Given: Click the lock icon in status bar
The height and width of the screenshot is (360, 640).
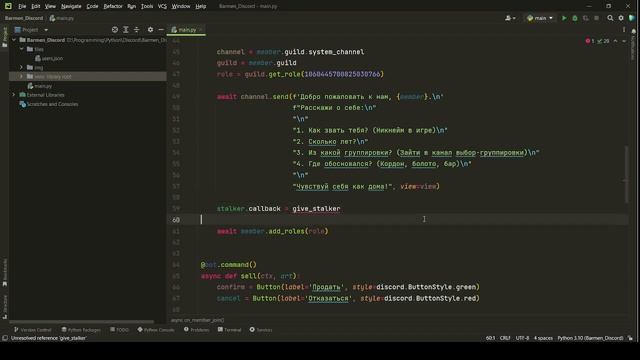Looking at the screenshot, I should pyautogui.click(x=631, y=338).
